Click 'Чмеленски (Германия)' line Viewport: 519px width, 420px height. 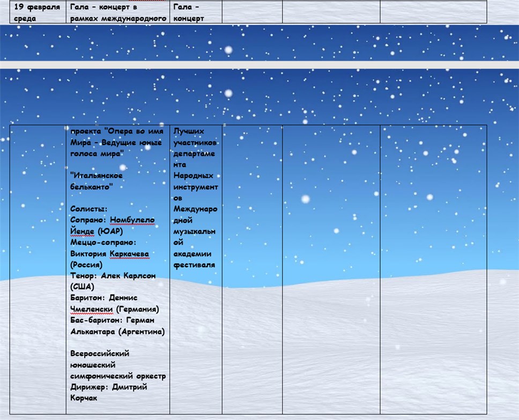115,309
